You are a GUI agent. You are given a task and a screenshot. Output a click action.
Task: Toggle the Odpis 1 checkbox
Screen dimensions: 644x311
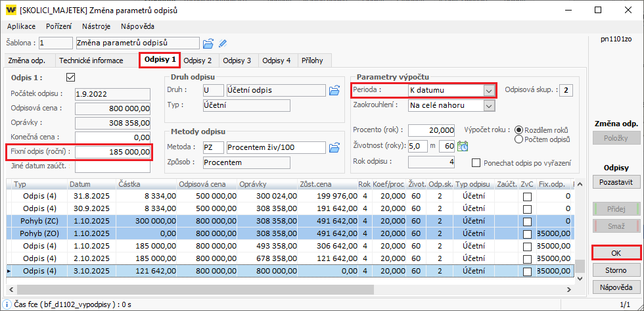[71, 78]
